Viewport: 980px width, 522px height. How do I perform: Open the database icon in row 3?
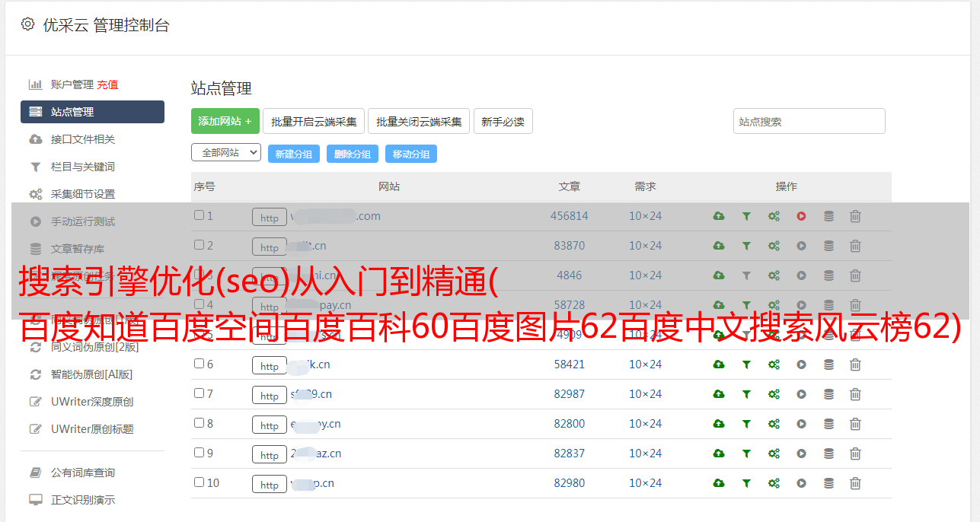(x=828, y=275)
